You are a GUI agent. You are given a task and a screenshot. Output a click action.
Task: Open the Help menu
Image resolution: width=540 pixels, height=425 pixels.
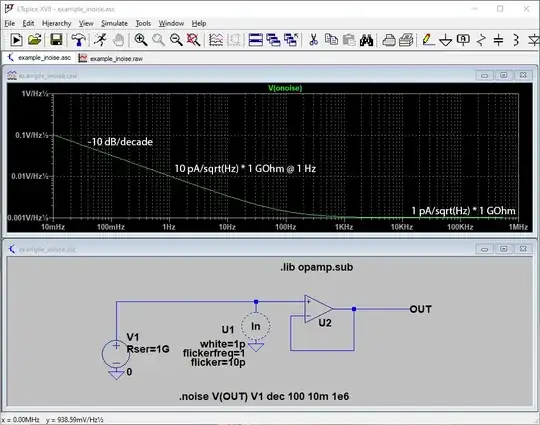(199, 23)
